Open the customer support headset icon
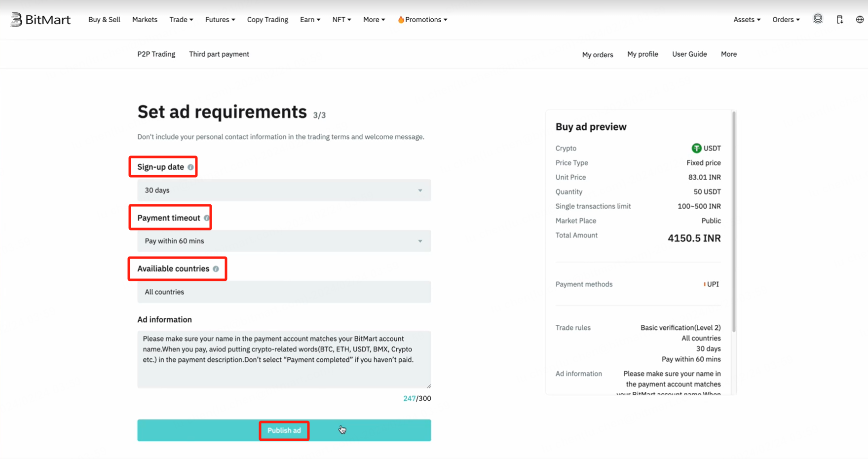Viewport: 868px width, 459px height. click(818, 19)
